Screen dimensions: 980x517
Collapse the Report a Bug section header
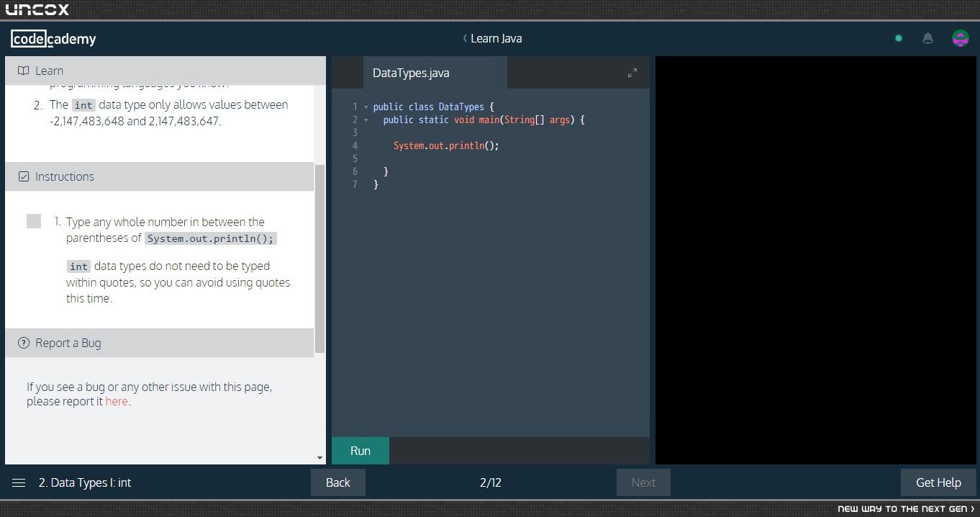click(160, 343)
